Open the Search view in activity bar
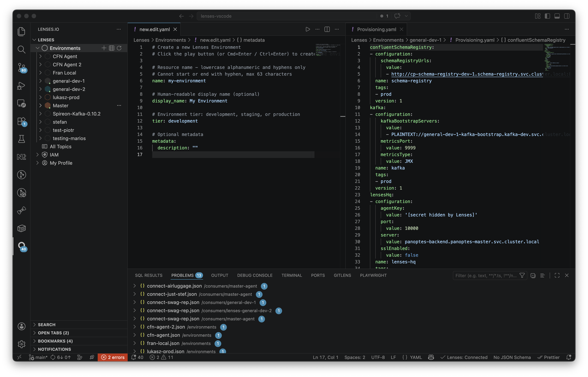The width and height of the screenshot is (588, 377). 22,49
